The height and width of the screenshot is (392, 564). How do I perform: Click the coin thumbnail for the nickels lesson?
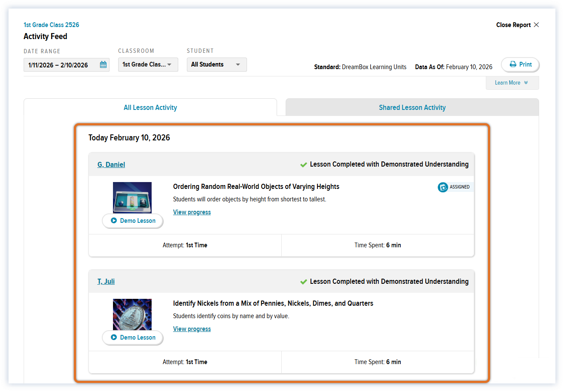click(x=132, y=313)
